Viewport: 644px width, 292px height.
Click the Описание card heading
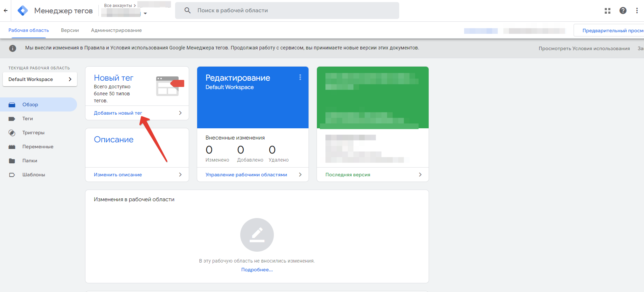pos(113,140)
